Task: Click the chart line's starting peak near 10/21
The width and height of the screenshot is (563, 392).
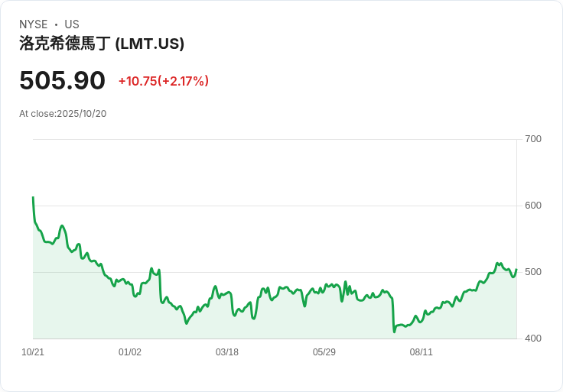Action: tap(33, 197)
